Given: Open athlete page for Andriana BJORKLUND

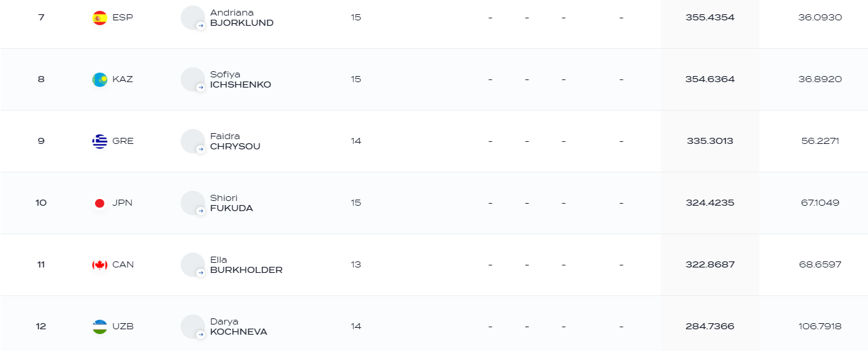Looking at the screenshot, I should point(242,18).
